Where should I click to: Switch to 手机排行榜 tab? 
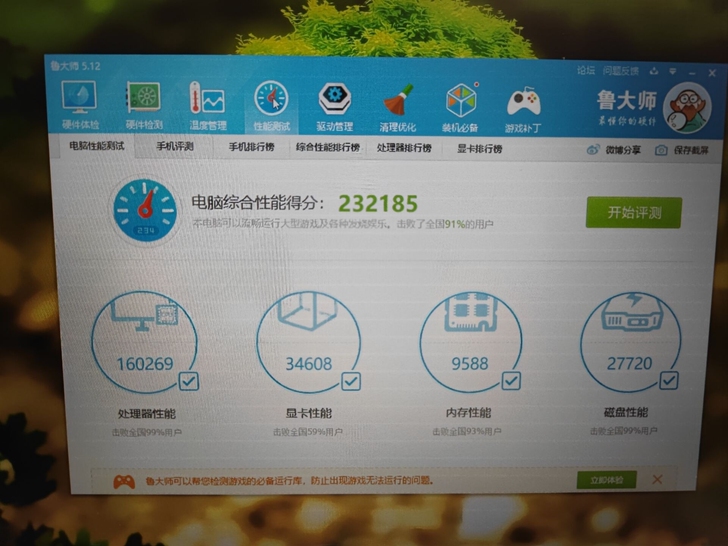[x=251, y=147]
